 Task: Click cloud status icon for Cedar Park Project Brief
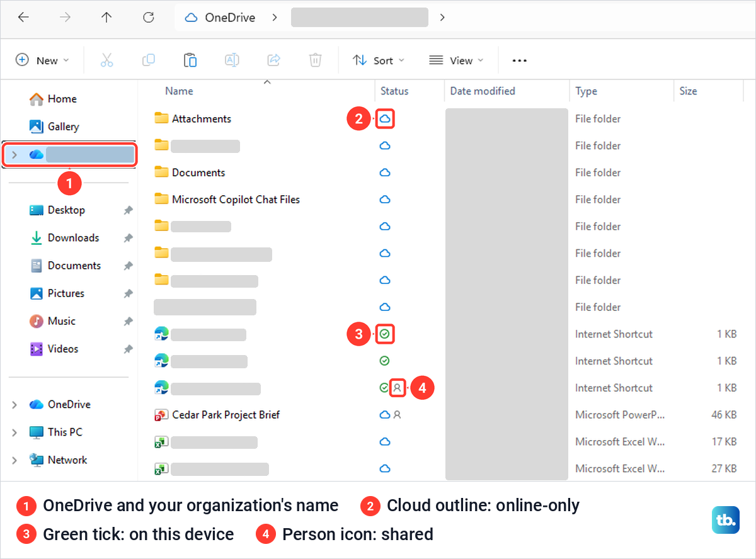click(x=385, y=415)
